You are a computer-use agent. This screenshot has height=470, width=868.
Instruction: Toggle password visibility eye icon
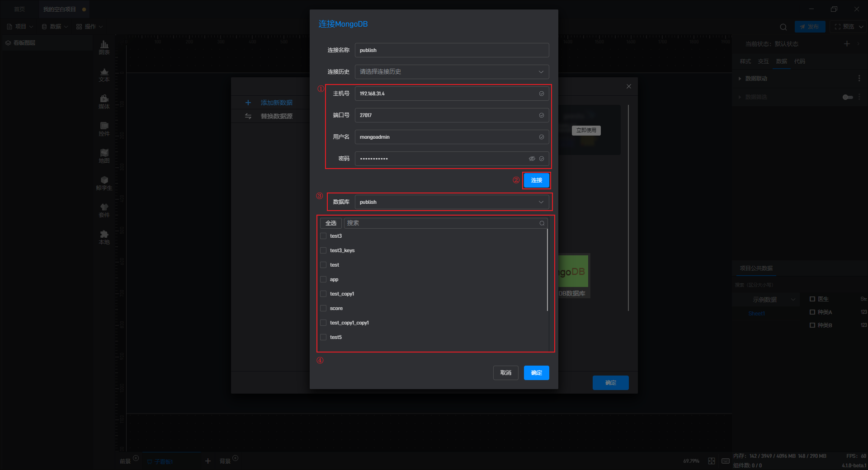(x=532, y=159)
